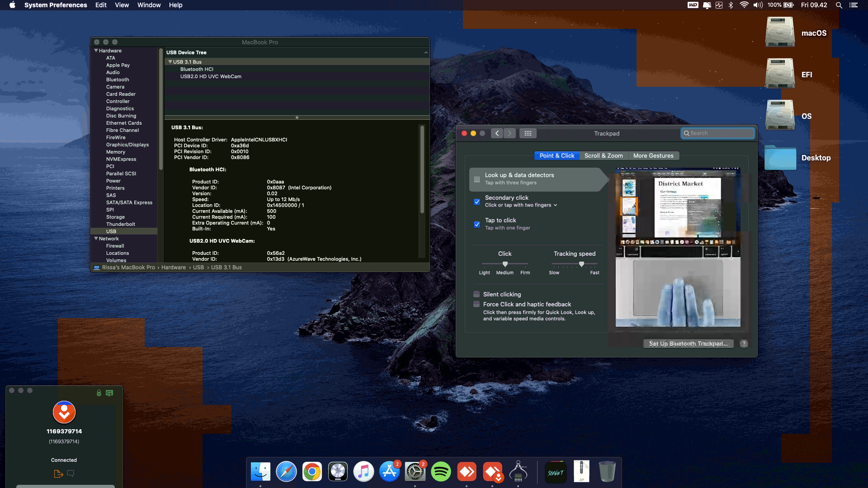Open the Music app in the Dock

[363, 472]
